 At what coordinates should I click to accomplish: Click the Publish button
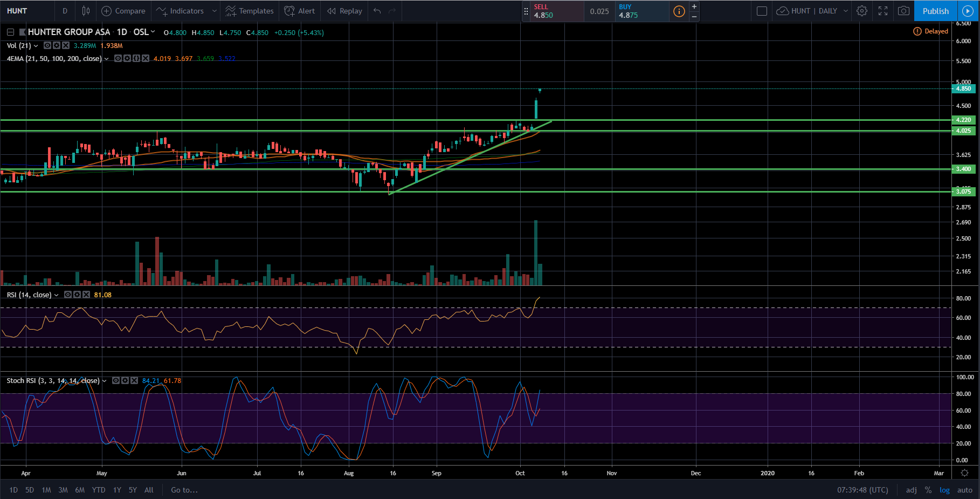[x=936, y=11]
